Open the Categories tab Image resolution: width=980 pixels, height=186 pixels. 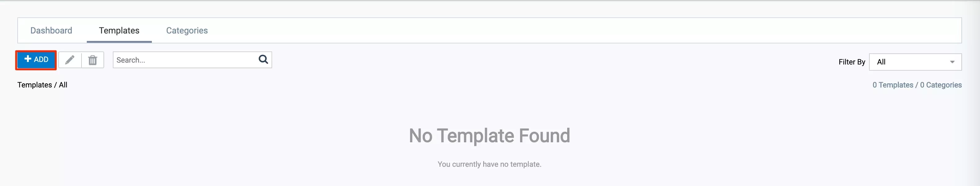coord(187,30)
